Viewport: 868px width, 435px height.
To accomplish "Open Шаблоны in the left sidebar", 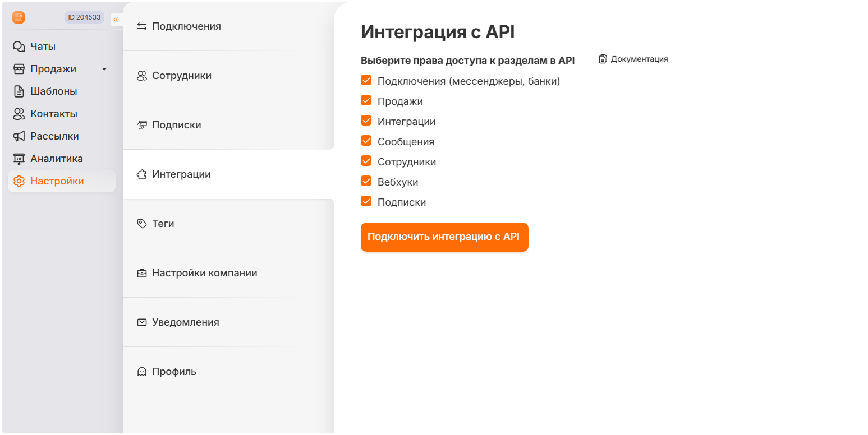I will point(53,91).
